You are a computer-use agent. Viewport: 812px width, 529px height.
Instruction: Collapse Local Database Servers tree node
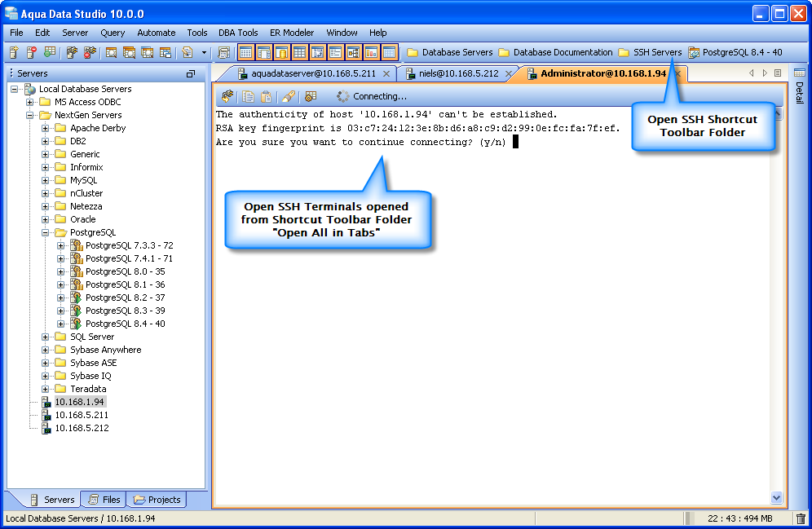tap(15, 89)
